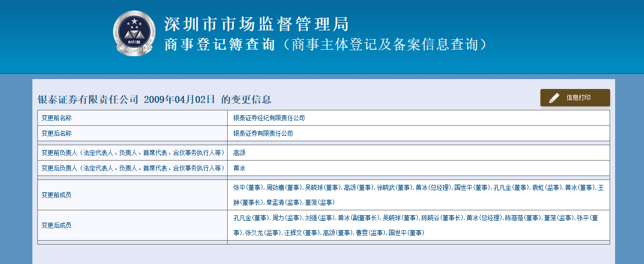Click the 变更后名称 value 银泰证券有限责任公司

263,134
